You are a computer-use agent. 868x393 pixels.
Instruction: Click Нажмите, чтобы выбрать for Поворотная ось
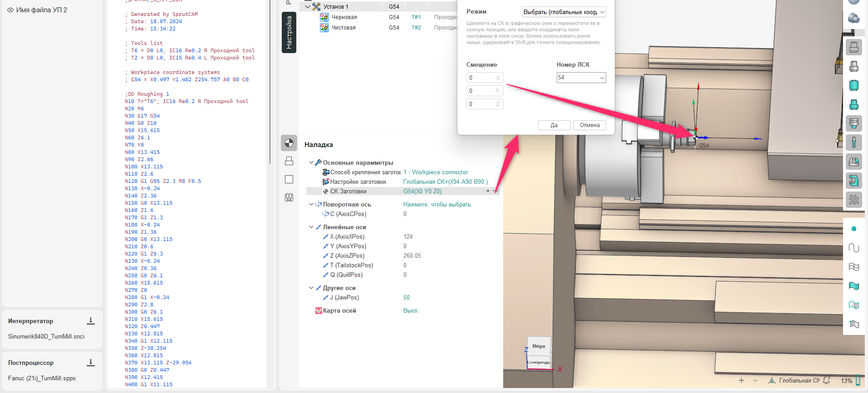[436, 205]
